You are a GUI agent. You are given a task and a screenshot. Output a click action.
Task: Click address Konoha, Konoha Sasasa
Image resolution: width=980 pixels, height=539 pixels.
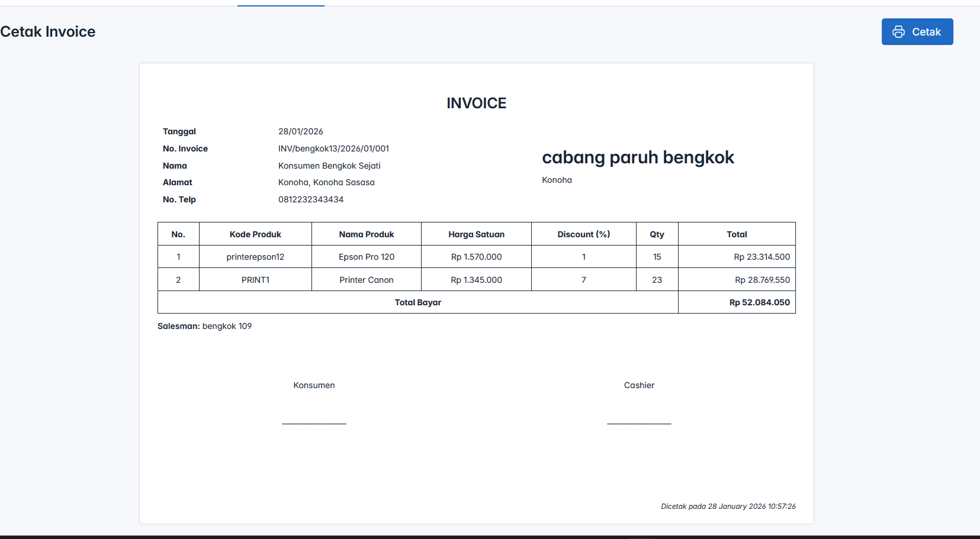(x=326, y=182)
